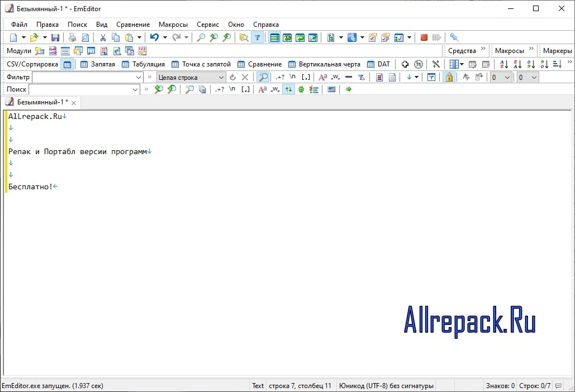Expand the Paste options arrow

[x=139, y=37]
